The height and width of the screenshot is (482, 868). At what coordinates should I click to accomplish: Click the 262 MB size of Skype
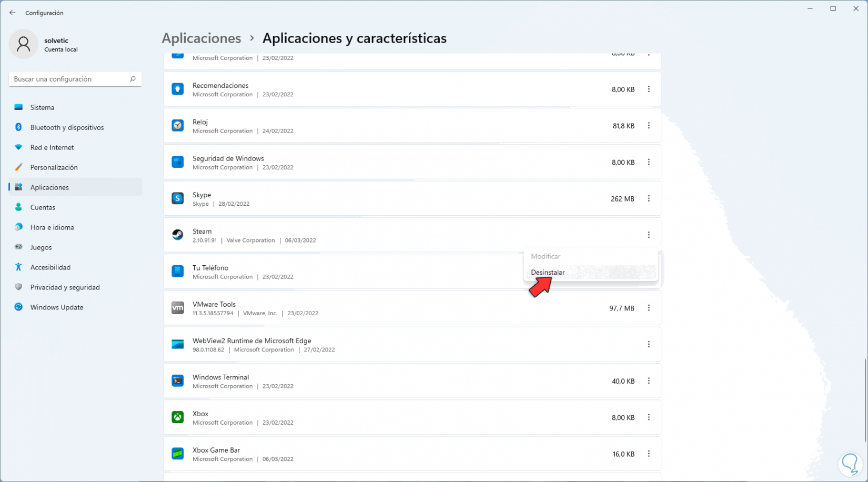click(x=622, y=199)
